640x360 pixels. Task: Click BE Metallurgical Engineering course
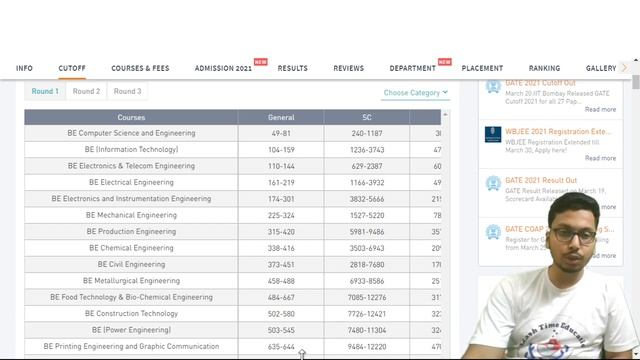(131, 280)
